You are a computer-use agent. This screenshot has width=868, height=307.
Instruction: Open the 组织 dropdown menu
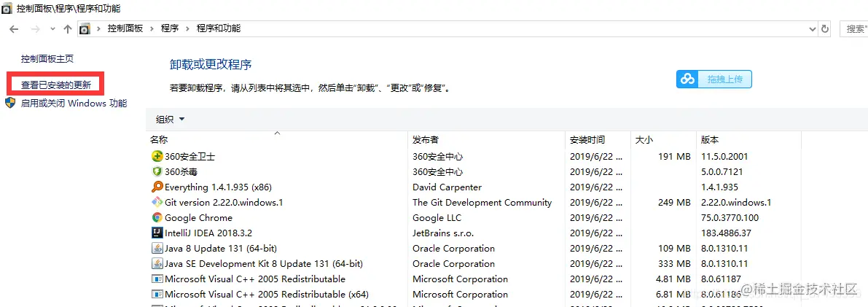(170, 119)
